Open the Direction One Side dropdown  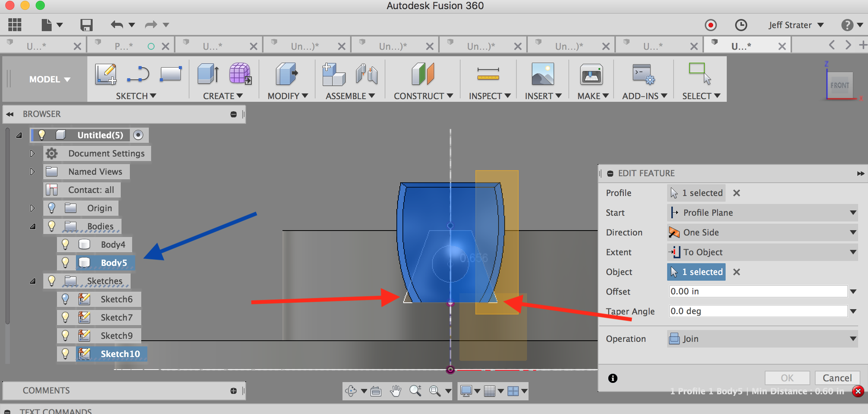[762, 232]
